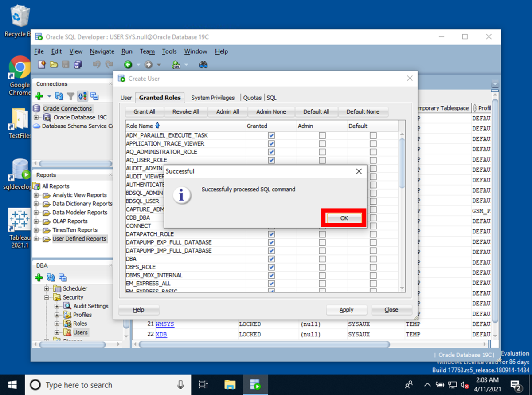Image resolution: width=532 pixels, height=395 pixels.
Task: Click the Windows Start button
Action: (x=12, y=384)
